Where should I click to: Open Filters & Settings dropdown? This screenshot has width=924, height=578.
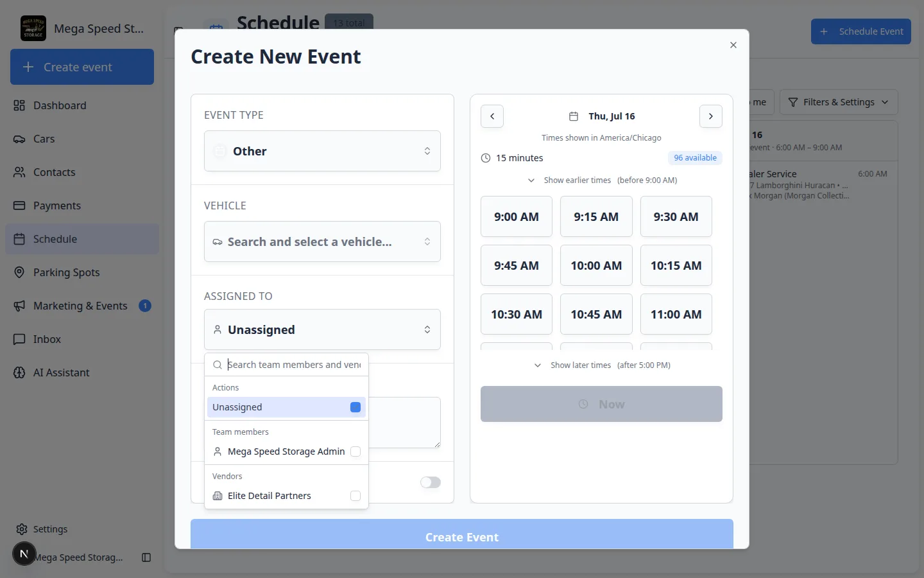(839, 102)
